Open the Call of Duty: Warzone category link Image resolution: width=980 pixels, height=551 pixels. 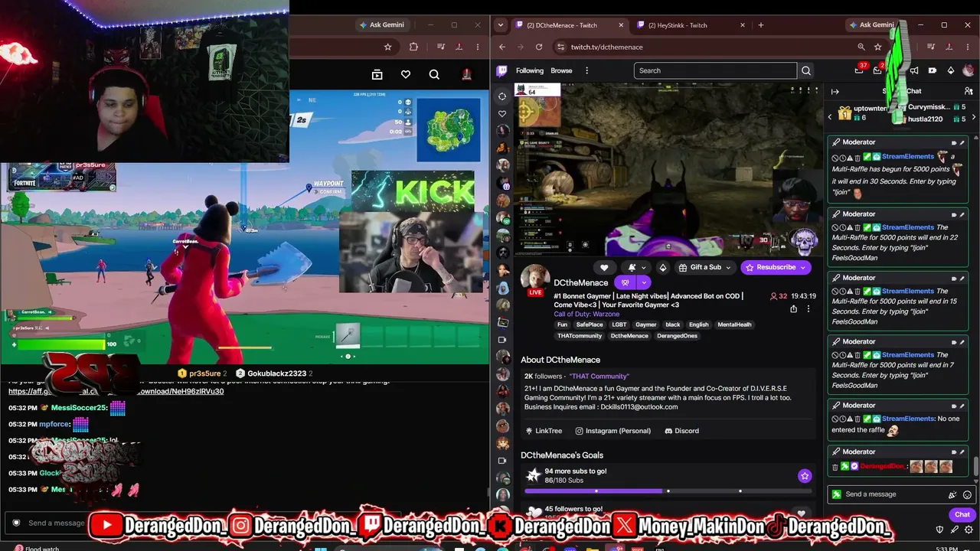588,315
